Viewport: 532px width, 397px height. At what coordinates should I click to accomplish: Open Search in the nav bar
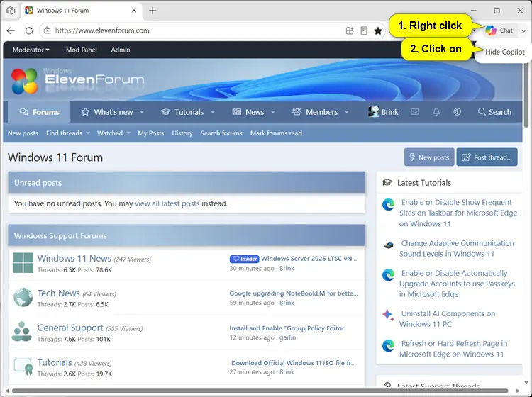coord(494,112)
